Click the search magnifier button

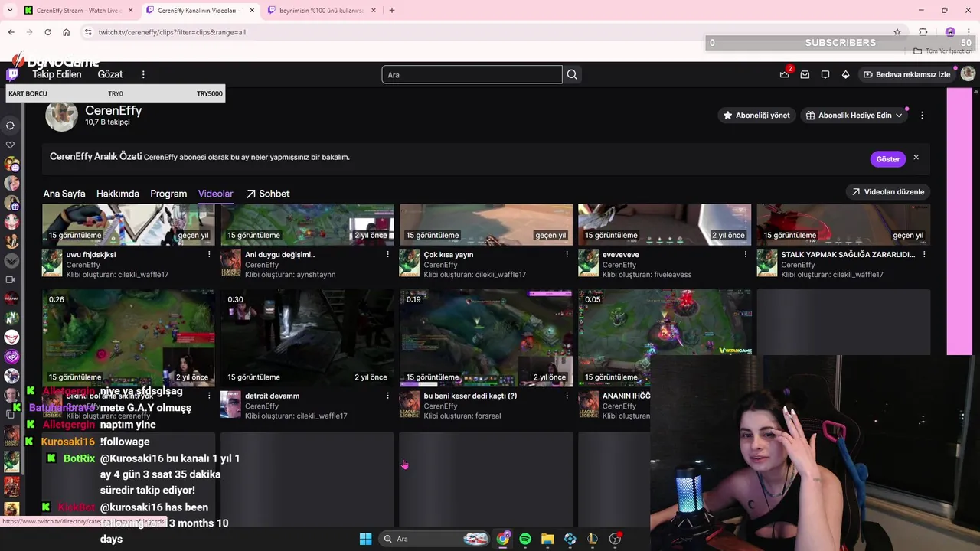pos(572,74)
